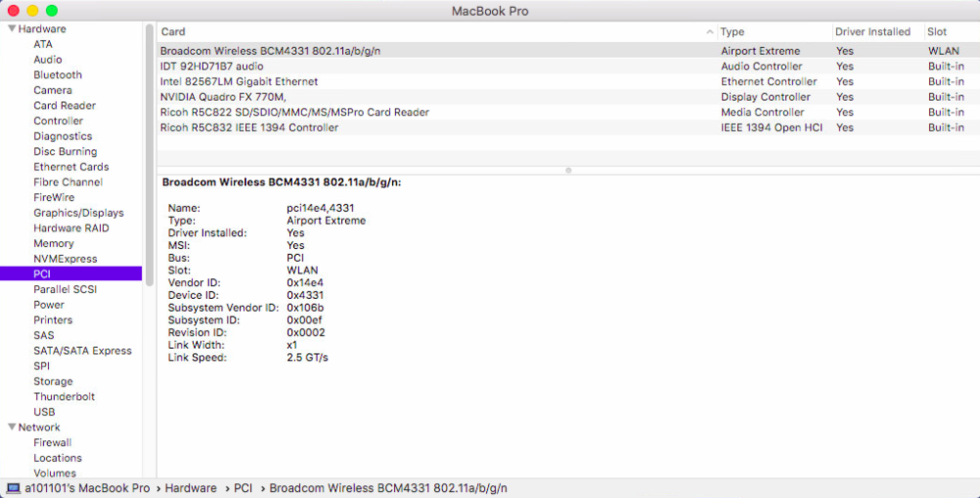Click the laptop icon in the path bar
980x498 pixels.
click(13, 488)
